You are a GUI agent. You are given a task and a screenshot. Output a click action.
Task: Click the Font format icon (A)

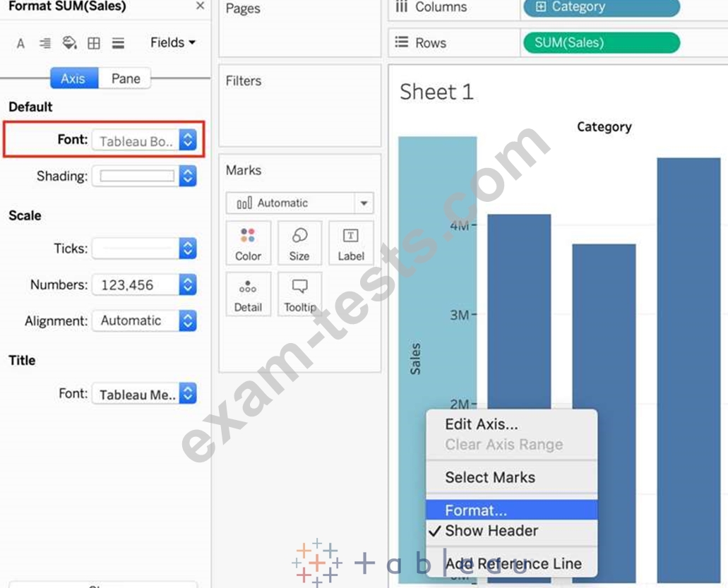[20, 44]
